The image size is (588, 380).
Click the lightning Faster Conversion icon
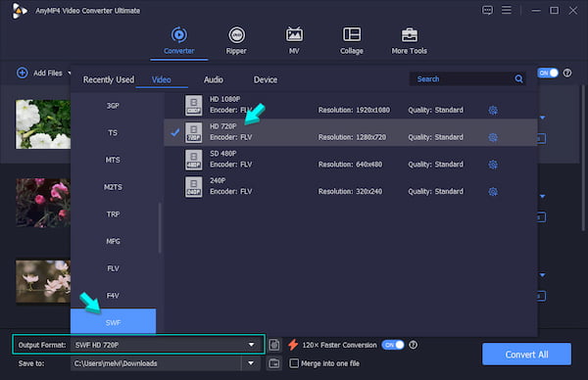click(293, 345)
